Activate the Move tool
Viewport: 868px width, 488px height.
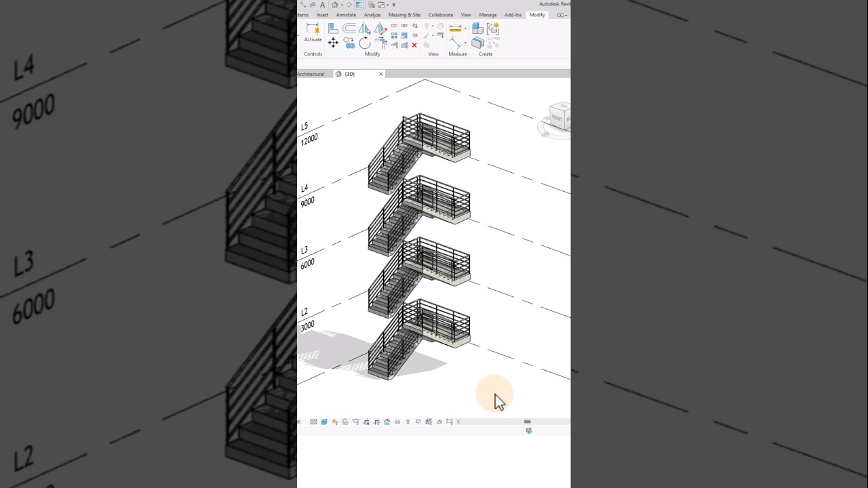[332, 42]
